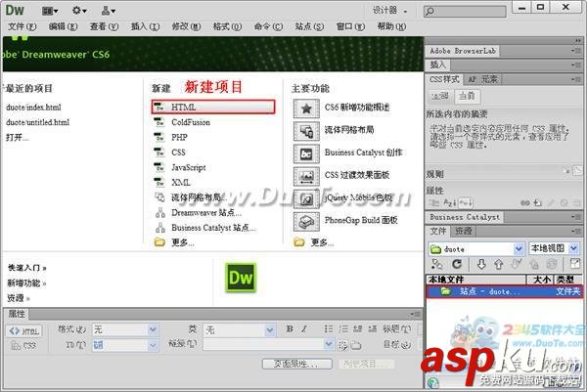587x392 pixels.
Task: Click the Check In files icon
Action: click(x=534, y=265)
